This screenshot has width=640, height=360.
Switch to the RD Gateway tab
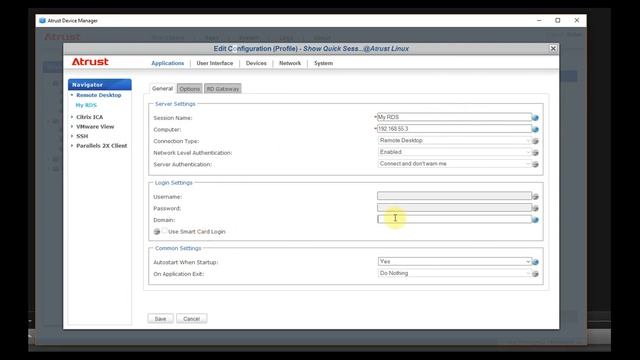pos(222,89)
